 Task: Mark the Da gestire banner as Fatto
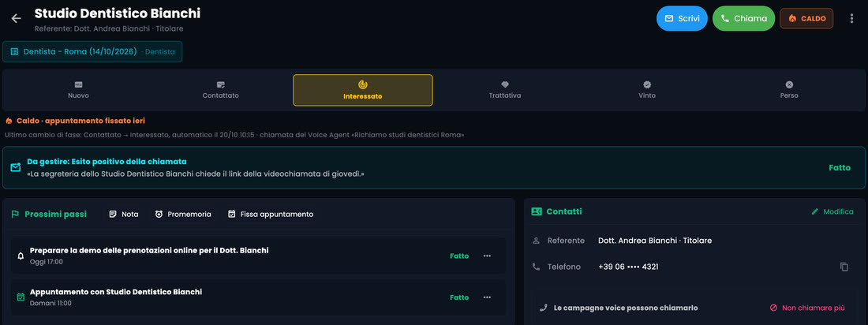point(840,168)
